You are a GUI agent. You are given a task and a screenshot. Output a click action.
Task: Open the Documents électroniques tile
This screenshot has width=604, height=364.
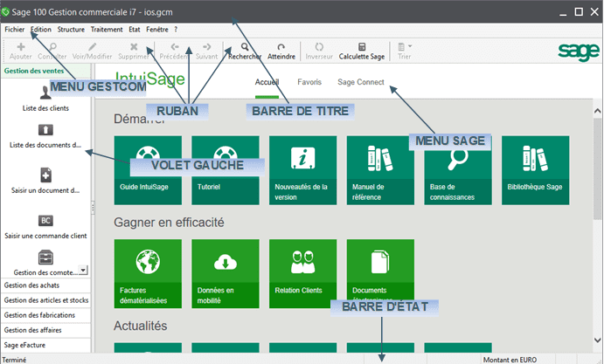click(x=380, y=273)
